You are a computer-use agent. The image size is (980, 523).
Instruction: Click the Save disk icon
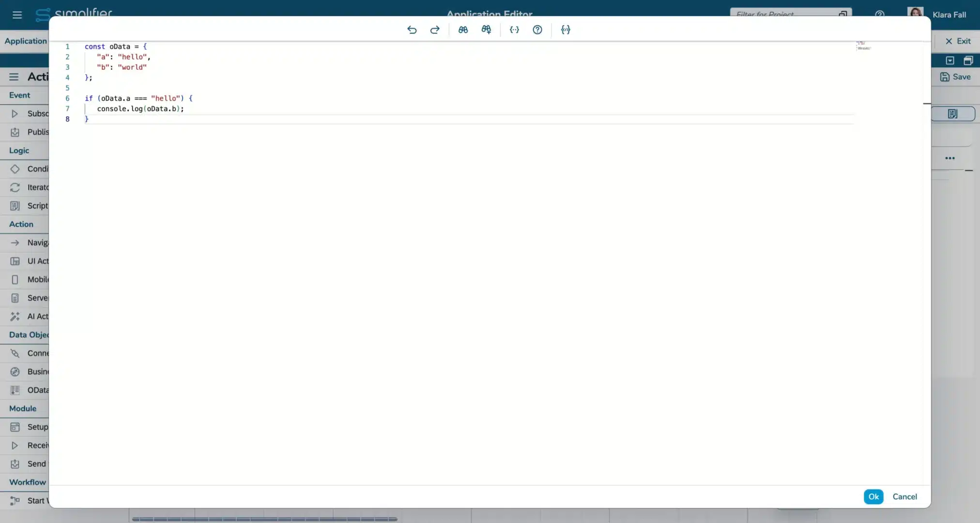[945, 77]
